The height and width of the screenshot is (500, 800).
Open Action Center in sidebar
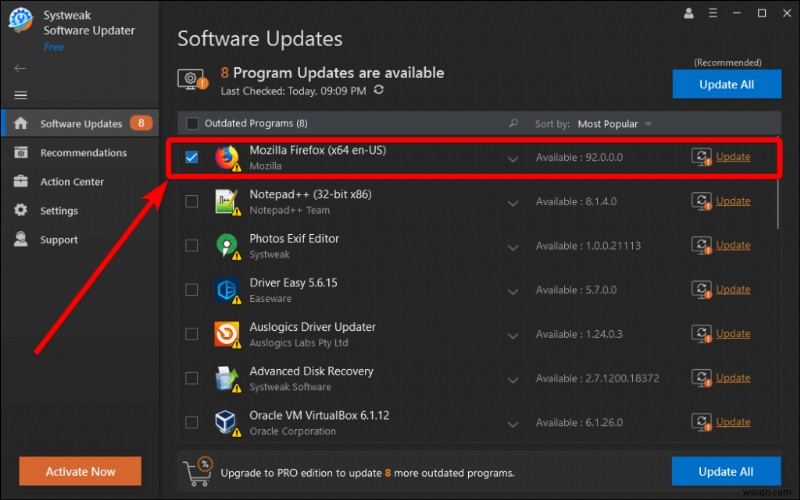click(x=80, y=182)
